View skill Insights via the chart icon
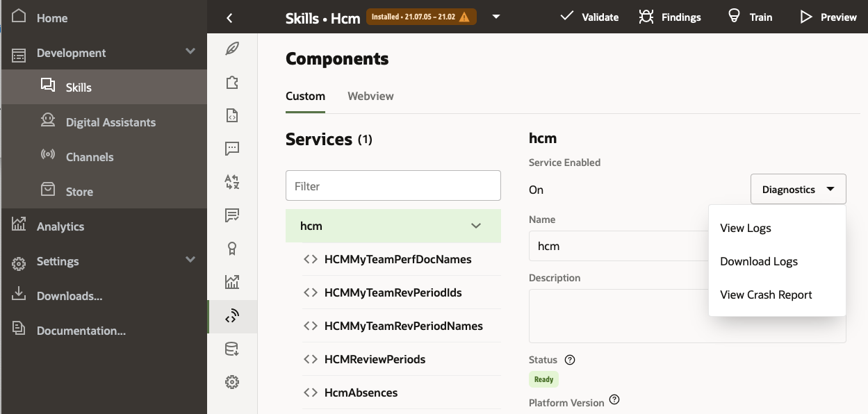Screen dimensions: 868x414 (x=232, y=282)
